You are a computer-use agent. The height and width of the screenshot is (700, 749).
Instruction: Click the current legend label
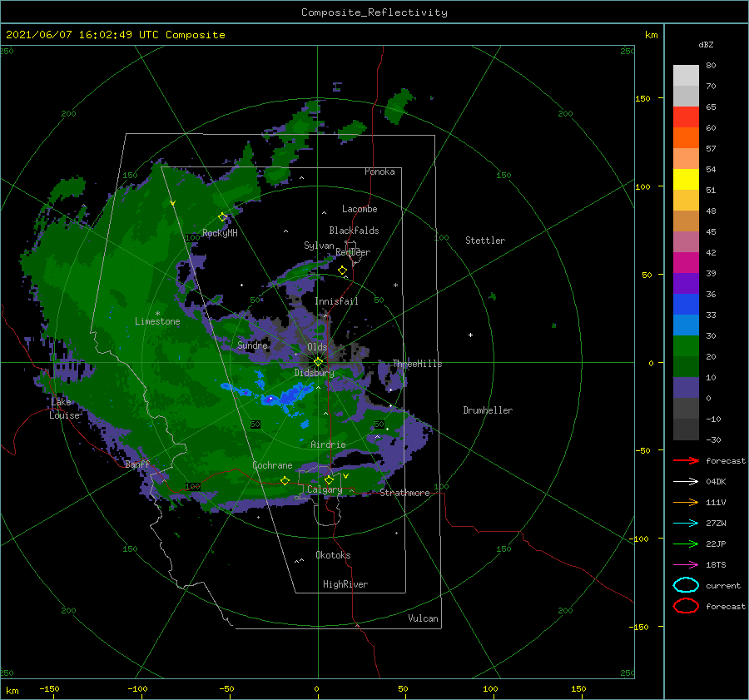[723, 586]
